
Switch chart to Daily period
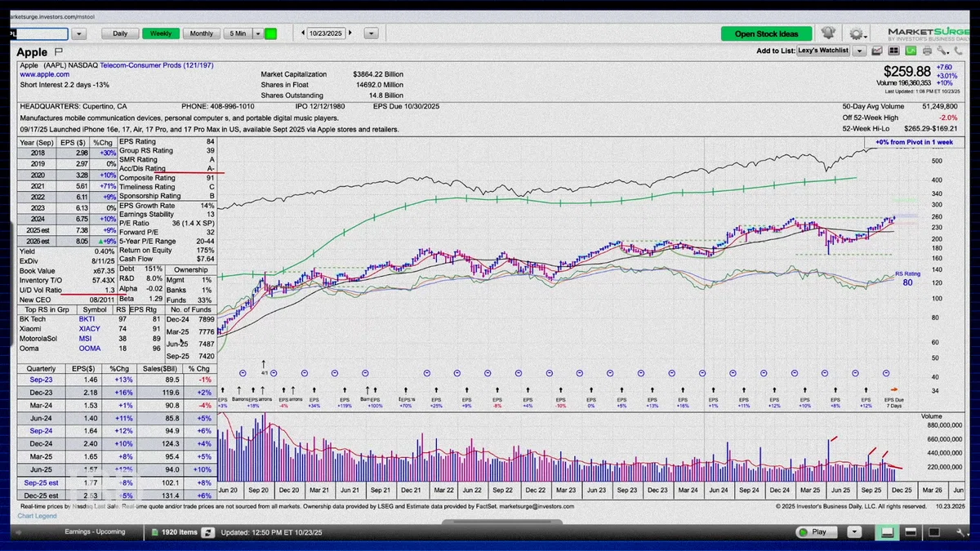click(120, 33)
